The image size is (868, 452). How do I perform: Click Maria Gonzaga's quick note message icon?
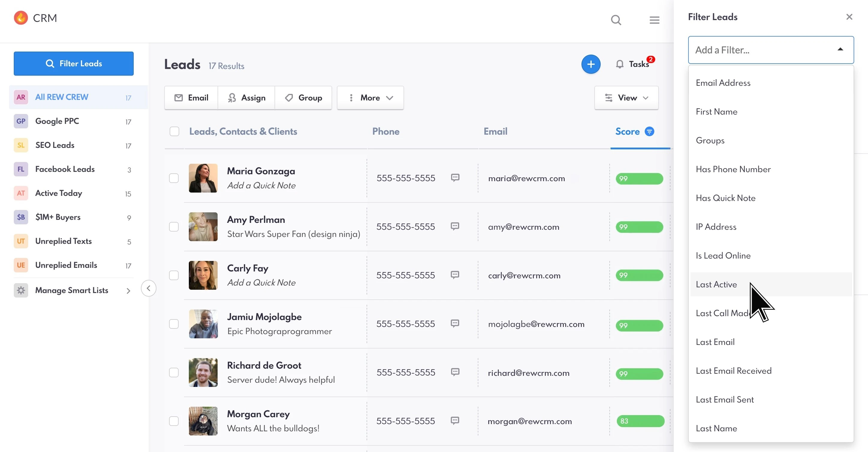pos(455,178)
